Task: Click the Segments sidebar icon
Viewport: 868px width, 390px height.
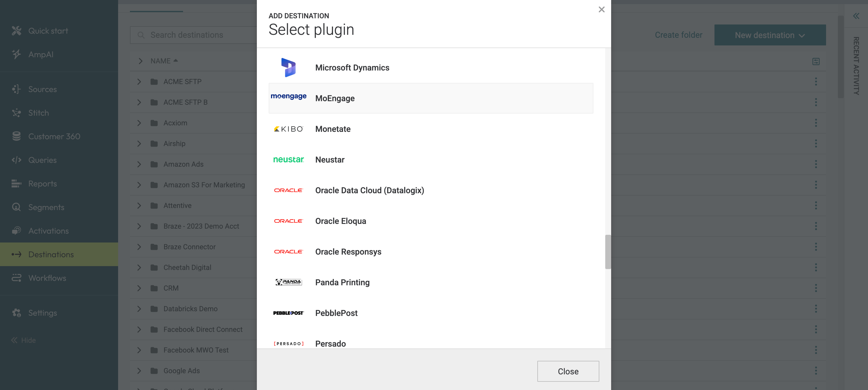Action: pyautogui.click(x=16, y=207)
